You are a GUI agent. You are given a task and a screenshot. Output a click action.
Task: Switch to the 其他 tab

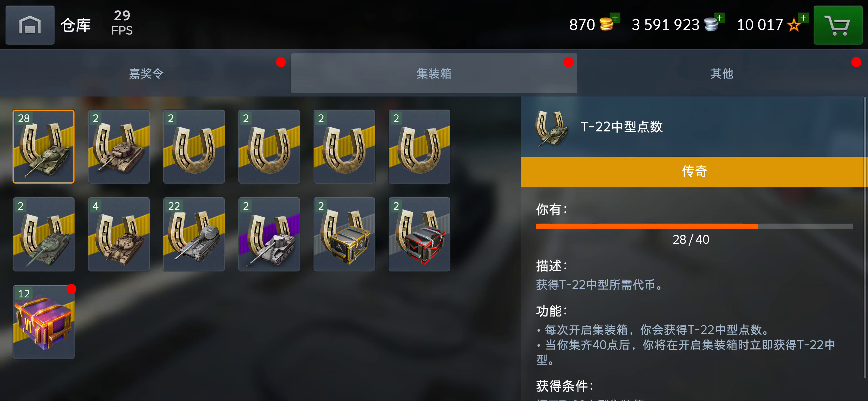click(722, 73)
